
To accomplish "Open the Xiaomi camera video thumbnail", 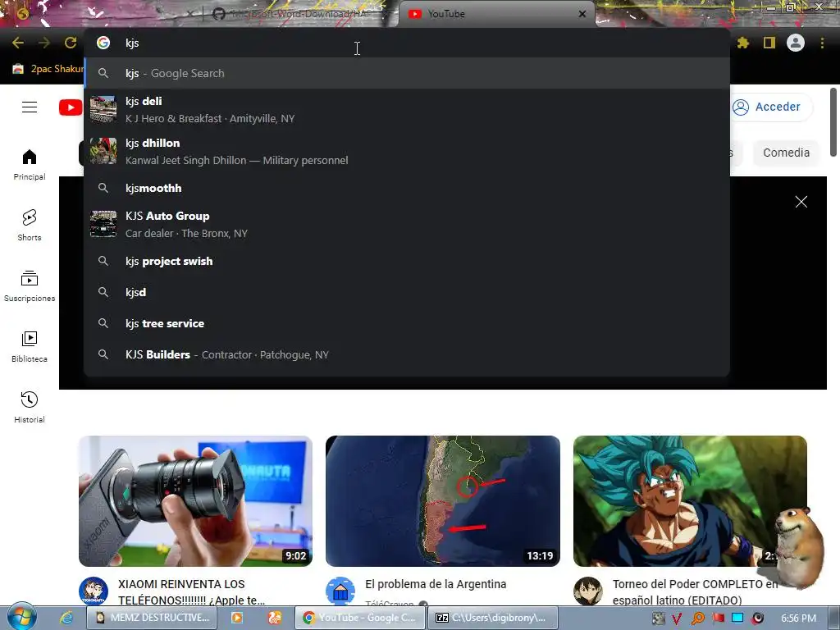I will (x=195, y=501).
